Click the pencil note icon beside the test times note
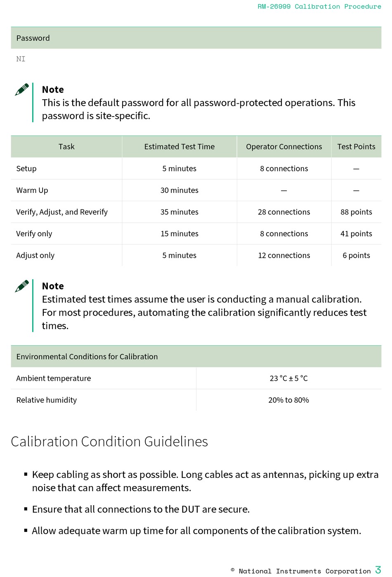The image size is (392, 577). (22, 286)
